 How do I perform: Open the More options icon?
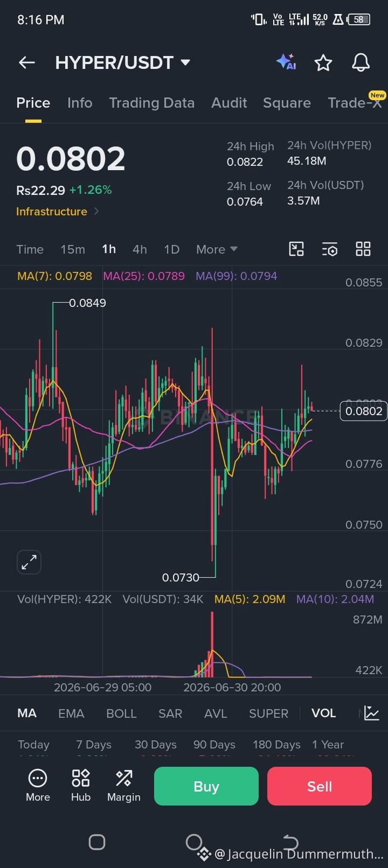click(38, 786)
